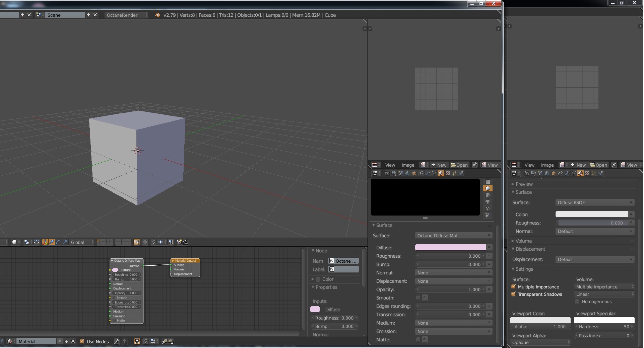Open Modifiers wrench tab in front window
This screenshot has width=644, height=348.
click(428, 173)
